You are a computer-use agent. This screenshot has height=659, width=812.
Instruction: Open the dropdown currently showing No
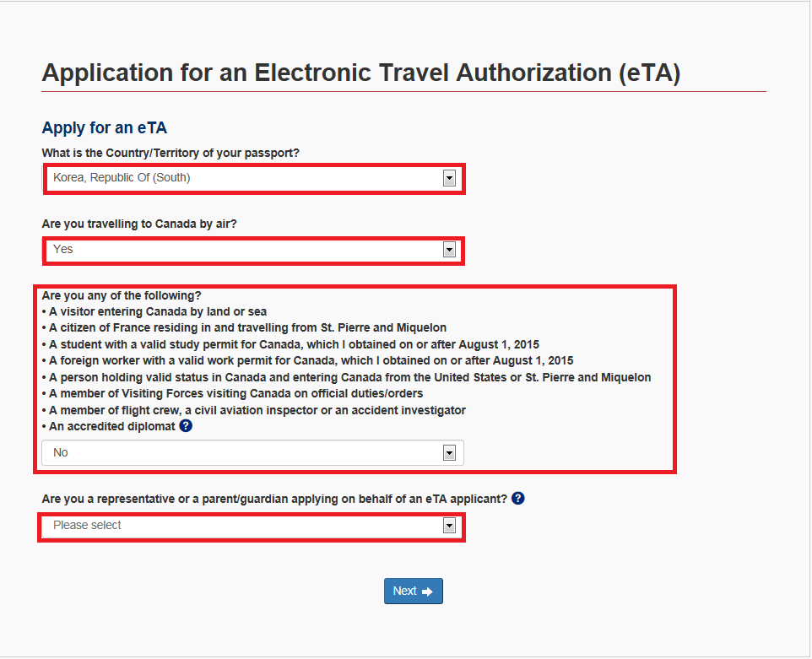point(252,453)
